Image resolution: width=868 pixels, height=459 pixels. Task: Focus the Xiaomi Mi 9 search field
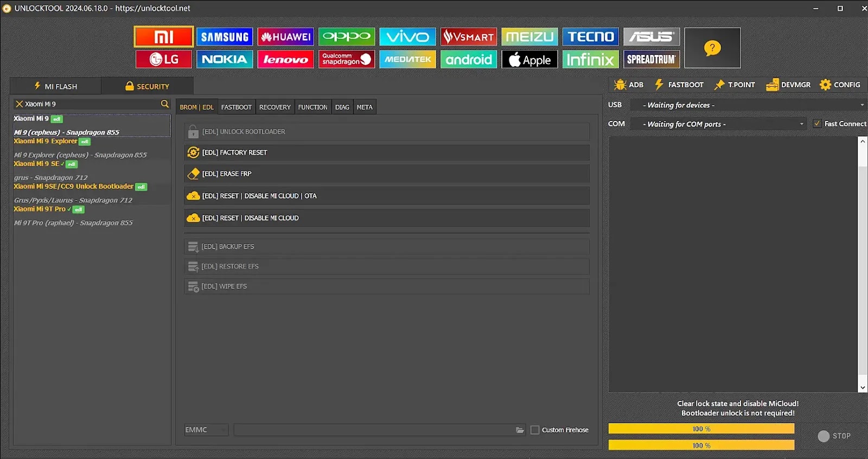[91, 104]
